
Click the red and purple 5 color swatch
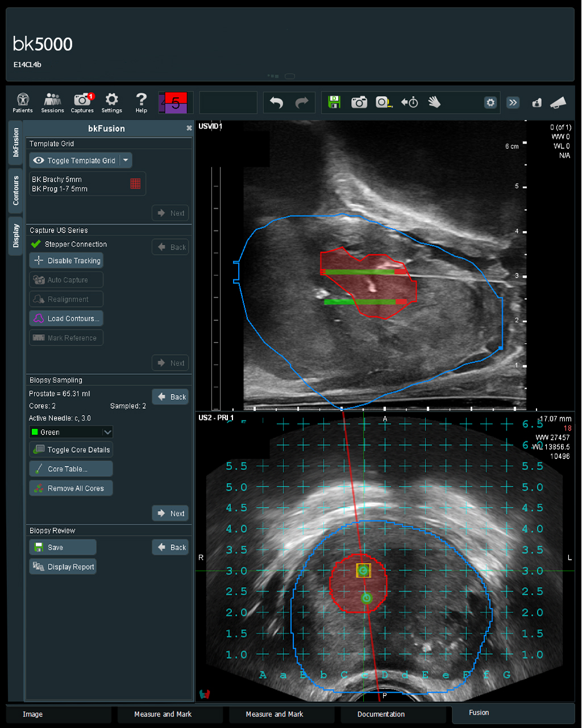[x=176, y=103]
